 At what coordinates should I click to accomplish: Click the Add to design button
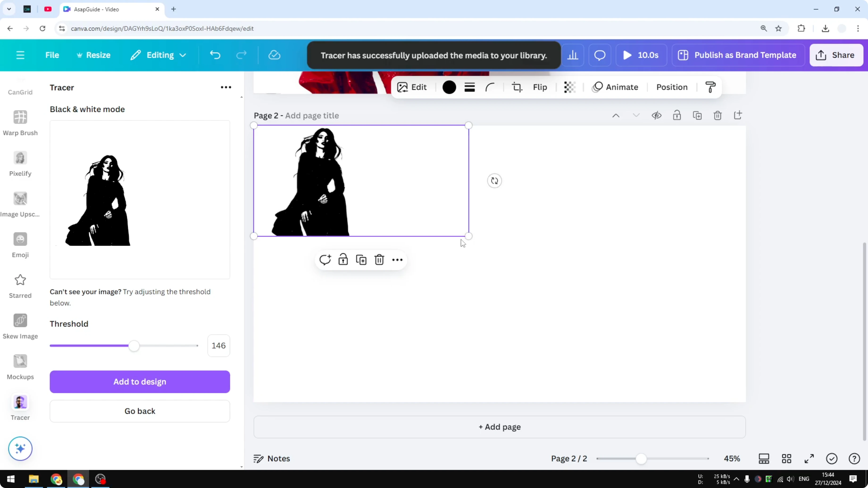(139, 382)
